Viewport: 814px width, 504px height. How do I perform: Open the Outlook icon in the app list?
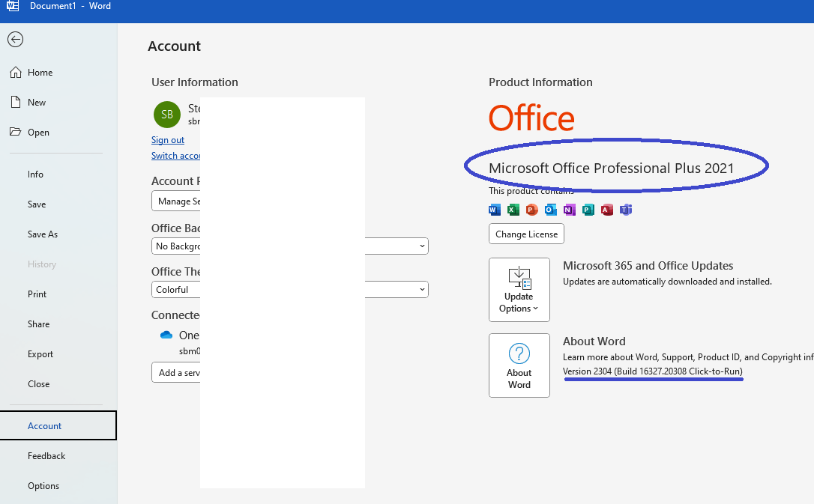(x=550, y=210)
